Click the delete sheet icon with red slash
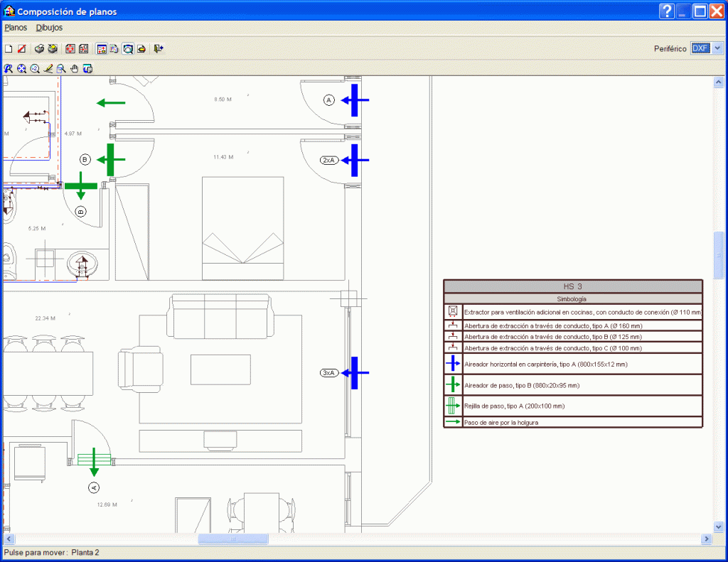 [21, 49]
